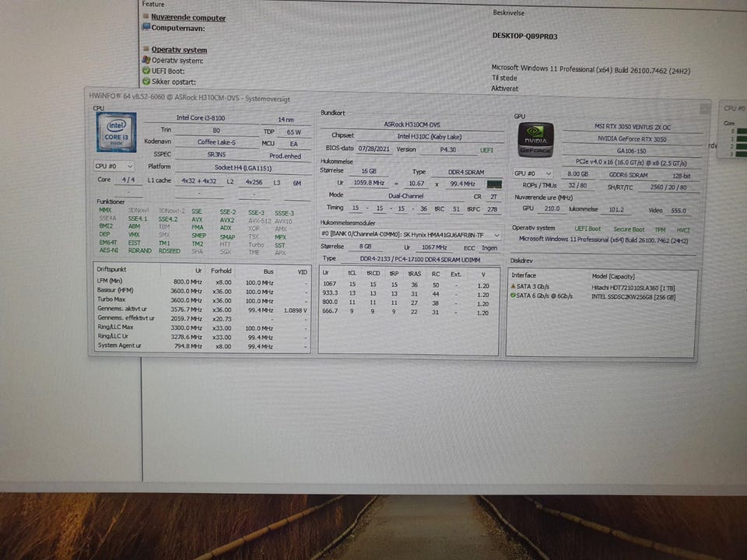Click the PCIe v4.0 x16 link field
The width and height of the screenshot is (747, 560).
[631, 163]
